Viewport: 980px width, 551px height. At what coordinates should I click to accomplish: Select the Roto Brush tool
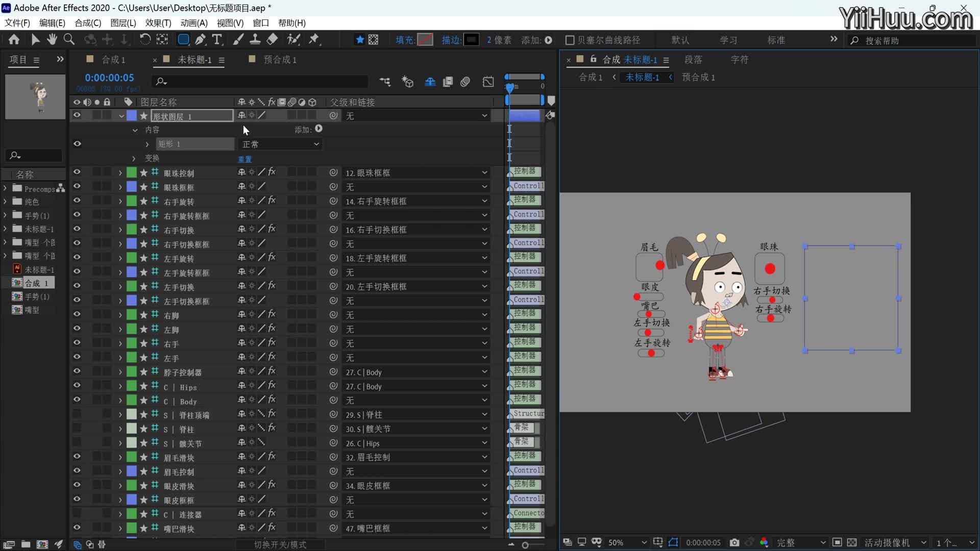[x=293, y=39]
